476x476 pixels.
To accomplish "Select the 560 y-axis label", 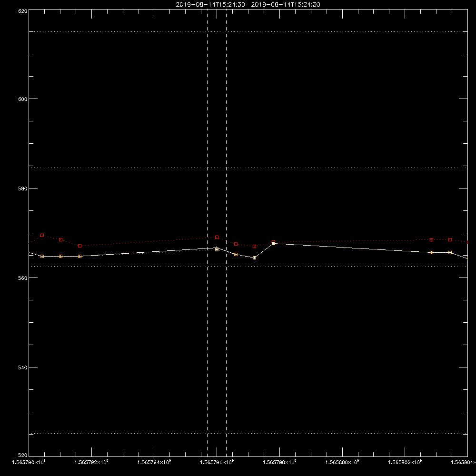I will coord(23,278).
